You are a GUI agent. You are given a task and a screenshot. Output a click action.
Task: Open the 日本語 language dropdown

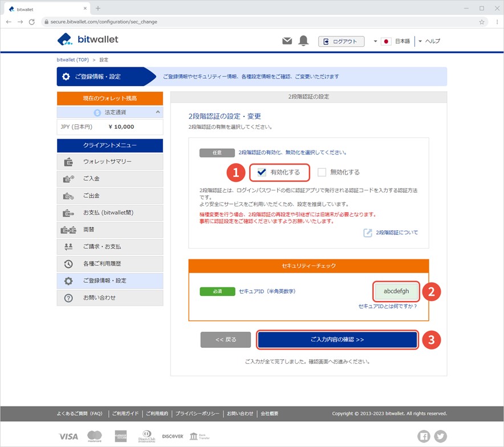(394, 41)
